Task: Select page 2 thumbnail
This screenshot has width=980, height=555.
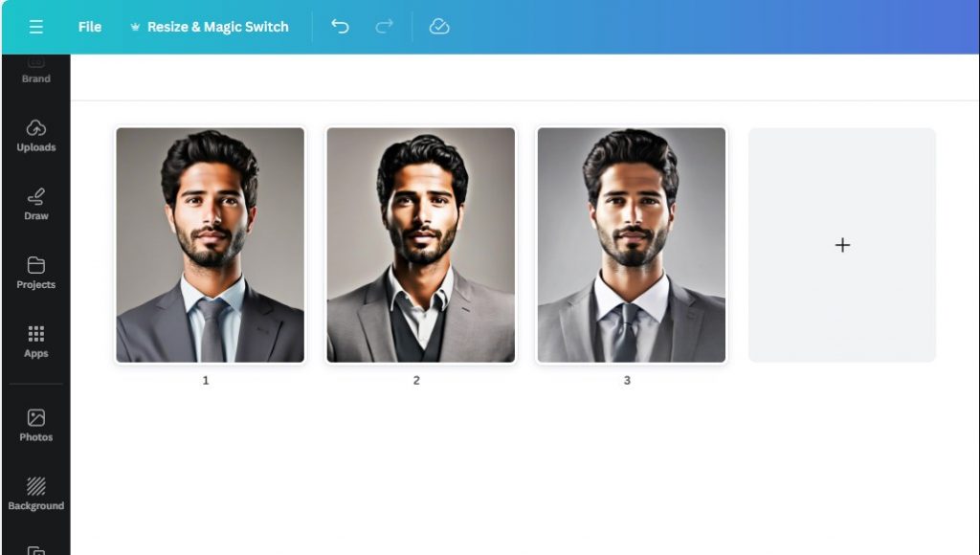Action: tap(419, 245)
